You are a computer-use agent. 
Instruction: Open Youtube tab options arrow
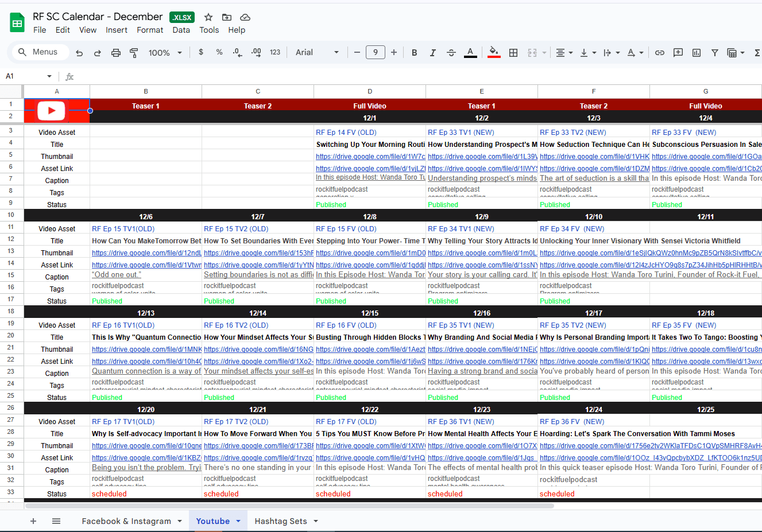(x=238, y=521)
